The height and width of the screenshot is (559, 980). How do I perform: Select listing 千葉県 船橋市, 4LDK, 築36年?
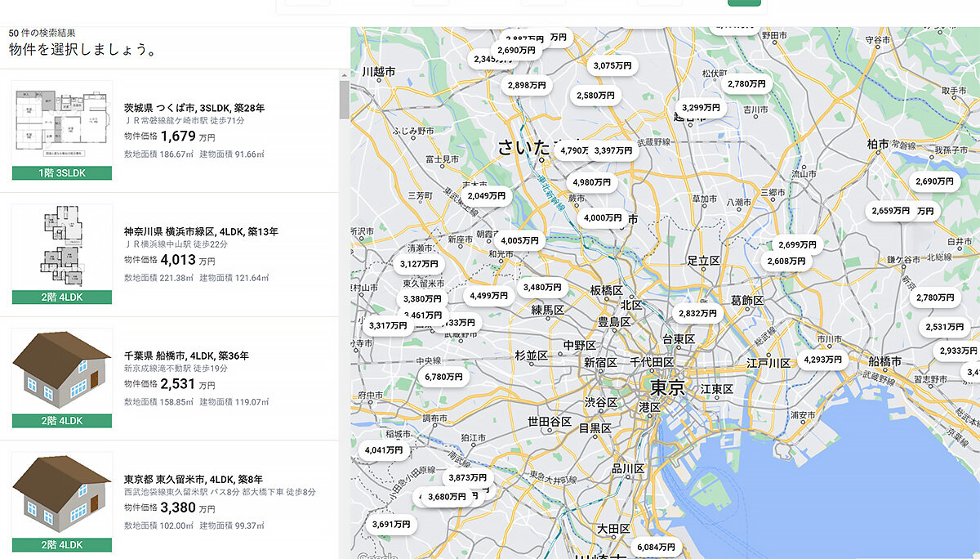click(x=186, y=356)
